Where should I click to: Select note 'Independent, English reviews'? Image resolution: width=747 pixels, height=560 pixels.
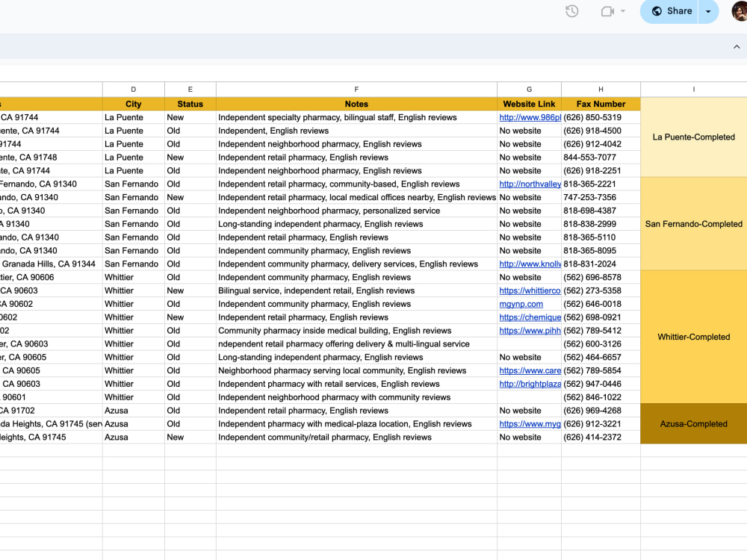click(x=356, y=131)
